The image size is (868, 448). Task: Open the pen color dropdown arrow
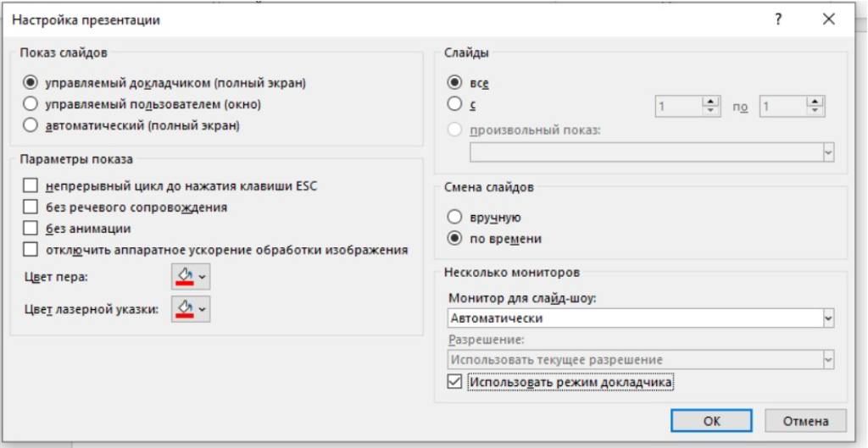pos(203,277)
